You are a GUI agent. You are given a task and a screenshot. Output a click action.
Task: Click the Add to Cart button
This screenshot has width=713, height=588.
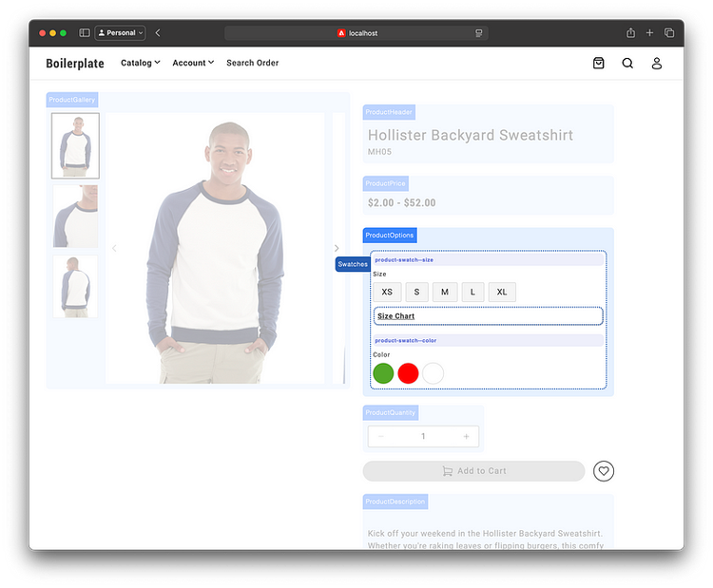[473, 471]
